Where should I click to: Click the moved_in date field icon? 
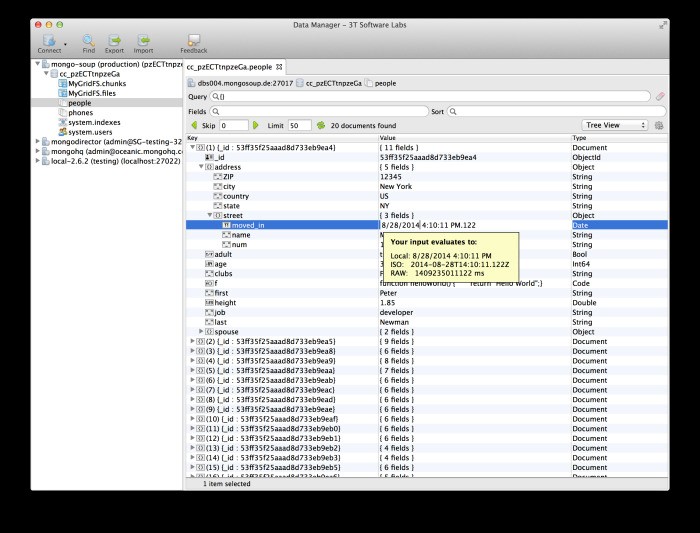point(226,225)
